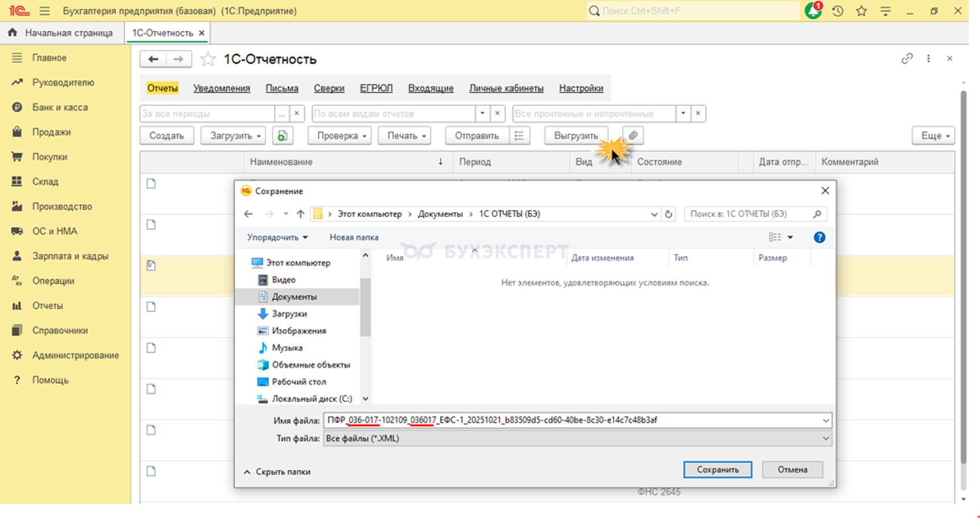Open the Покупки section
This screenshot has width=980, height=518.
point(50,157)
